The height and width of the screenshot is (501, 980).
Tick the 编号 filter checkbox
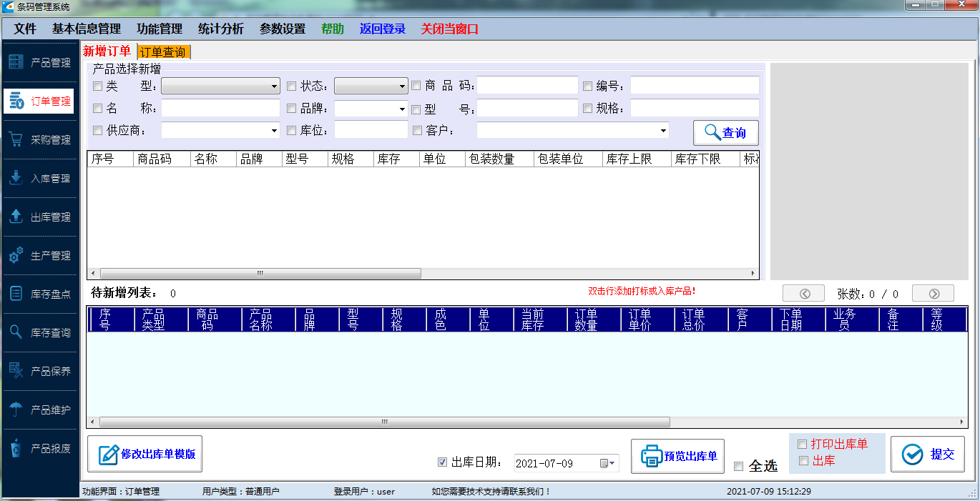(587, 86)
